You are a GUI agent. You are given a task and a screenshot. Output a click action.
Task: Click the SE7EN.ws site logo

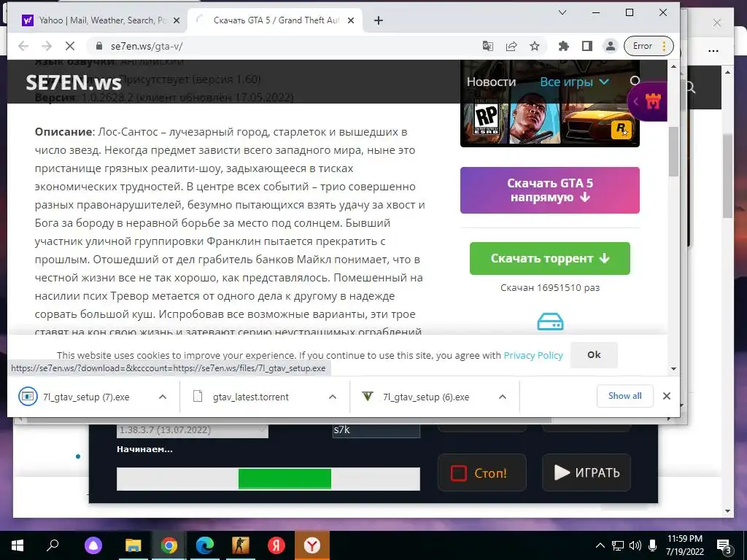(x=74, y=83)
